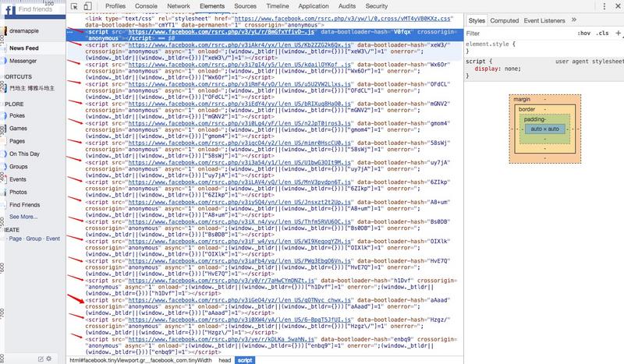This screenshot has width=624, height=364.
Task: Focus the Find friends search box
Action: pos(40,9)
